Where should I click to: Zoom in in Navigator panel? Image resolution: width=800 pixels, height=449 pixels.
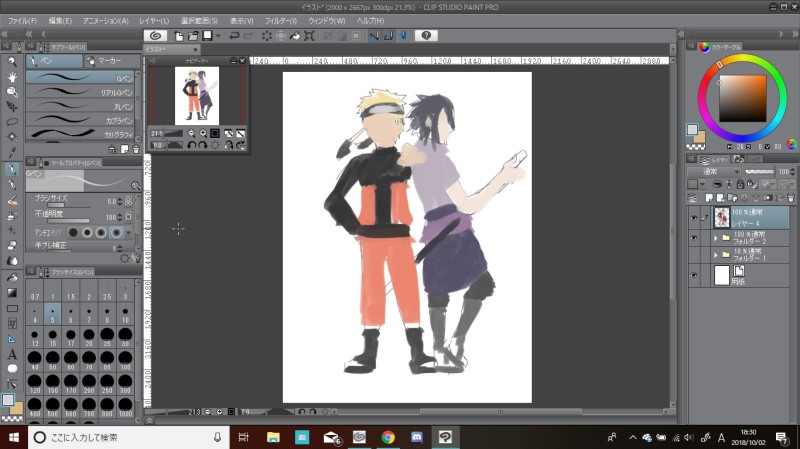click(x=203, y=133)
